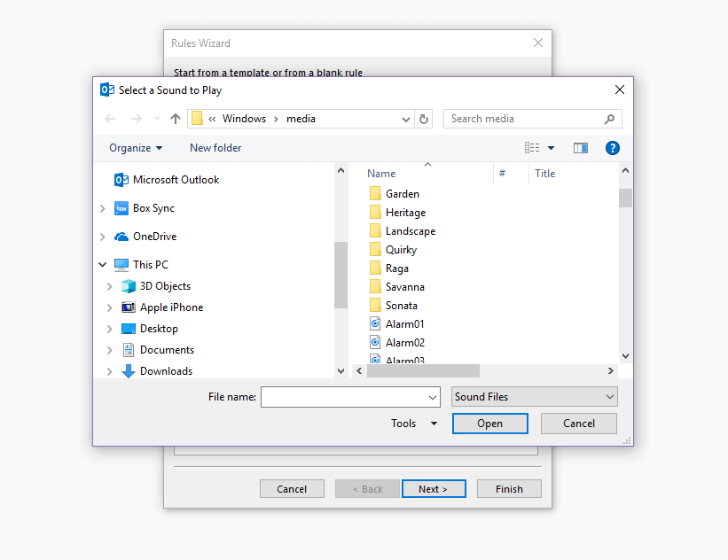Expand the Documents node

(x=110, y=350)
